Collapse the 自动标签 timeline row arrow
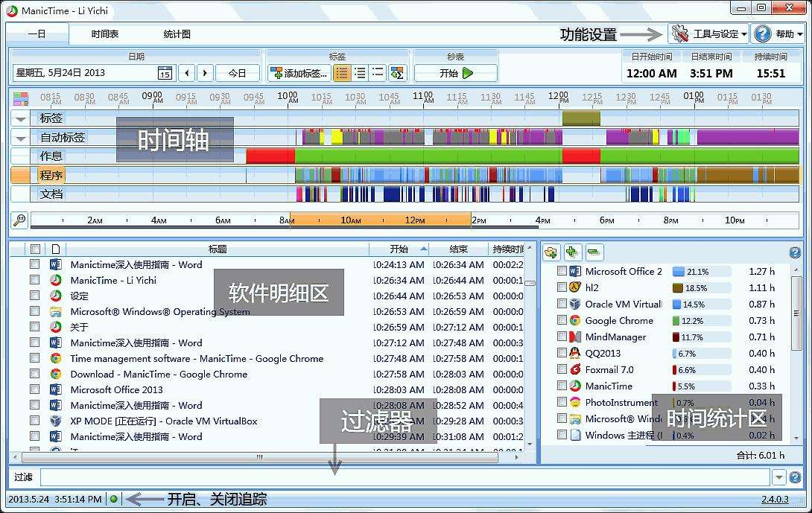 coord(21,138)
